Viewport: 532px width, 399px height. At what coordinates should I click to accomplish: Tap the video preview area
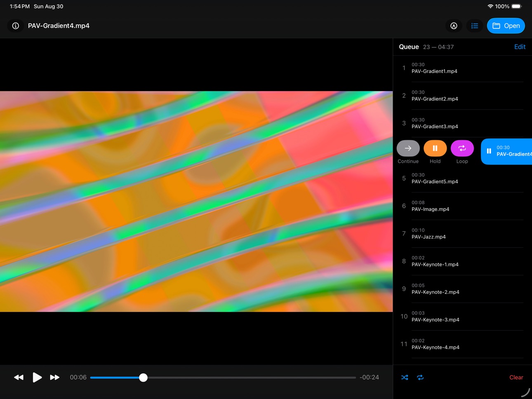coord(196,201)
